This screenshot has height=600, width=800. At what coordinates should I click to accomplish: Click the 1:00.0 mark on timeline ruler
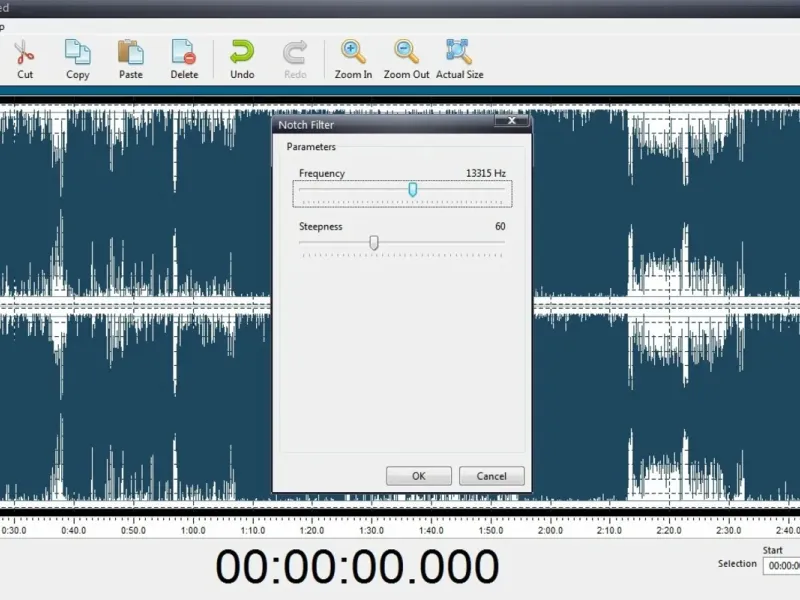[194, 531]
